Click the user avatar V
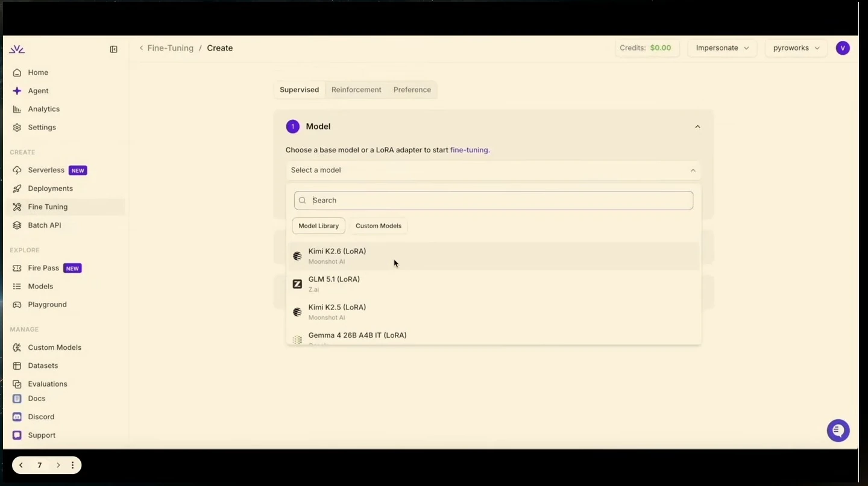Image resolution: width=868 pixels, height=486 pixels. tap(843, 48)
